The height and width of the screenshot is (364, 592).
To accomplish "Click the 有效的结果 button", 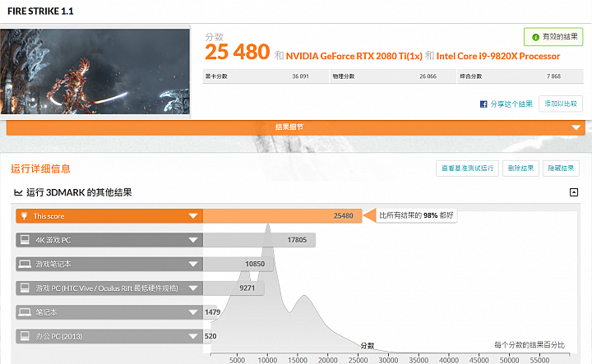I will [x=553, y=37].
